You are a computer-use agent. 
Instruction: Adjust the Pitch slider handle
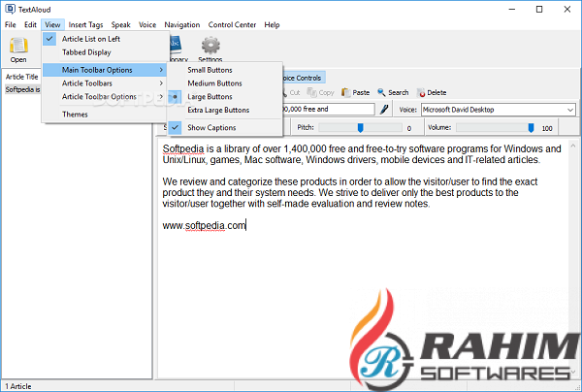(x=360, y=128)
